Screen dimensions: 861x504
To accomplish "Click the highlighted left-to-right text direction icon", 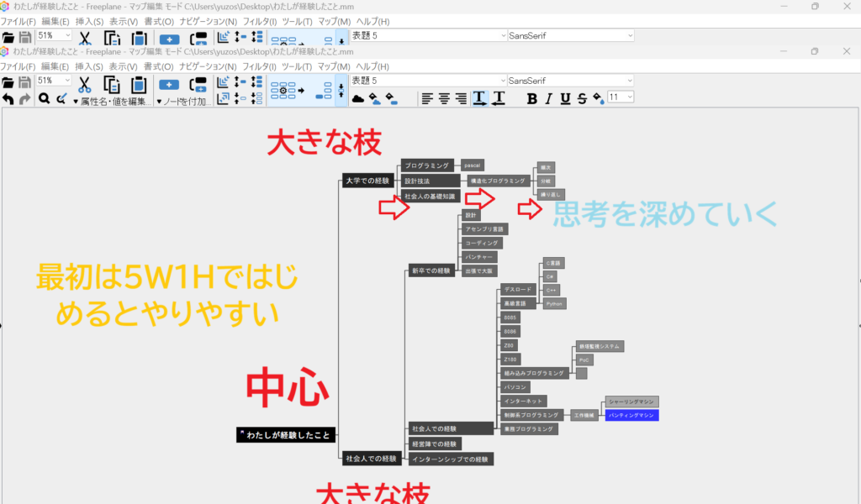I will 479,98.
